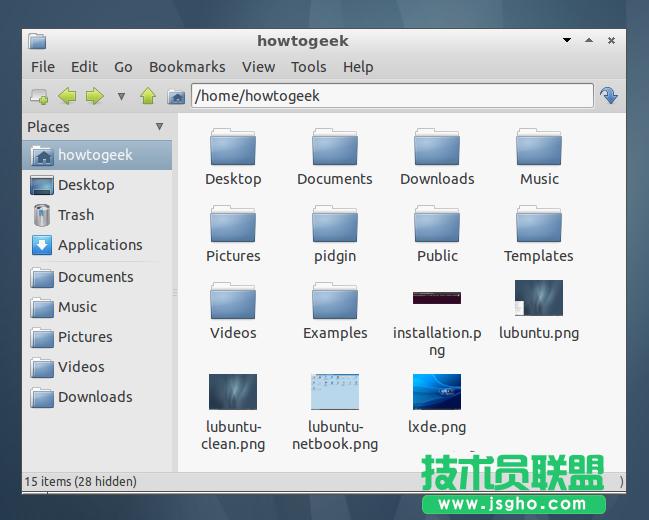
Task: Open Documents bookmark in sidebar
Action: [x=97, y=277]
